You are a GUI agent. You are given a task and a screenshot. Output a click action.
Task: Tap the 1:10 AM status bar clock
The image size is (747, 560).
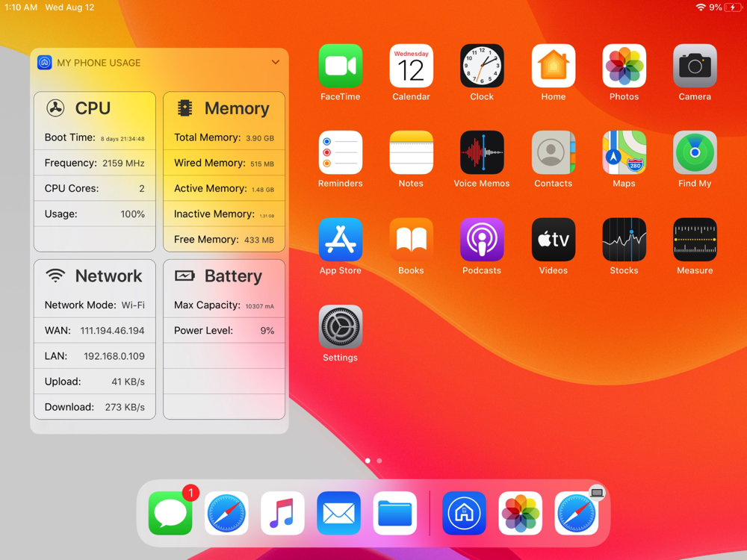[x=21, y=7]
